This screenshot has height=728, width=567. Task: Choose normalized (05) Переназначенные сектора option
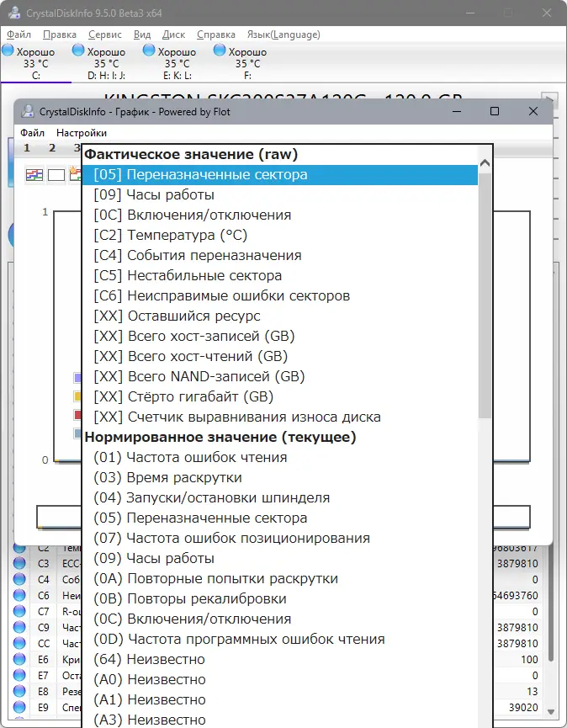280,518
